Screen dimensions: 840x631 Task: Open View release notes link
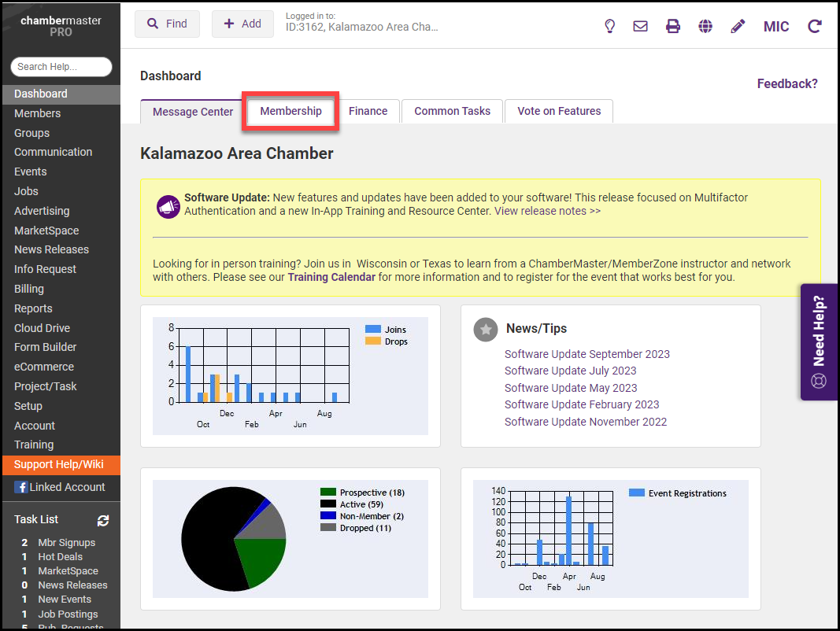coord(547,211)
